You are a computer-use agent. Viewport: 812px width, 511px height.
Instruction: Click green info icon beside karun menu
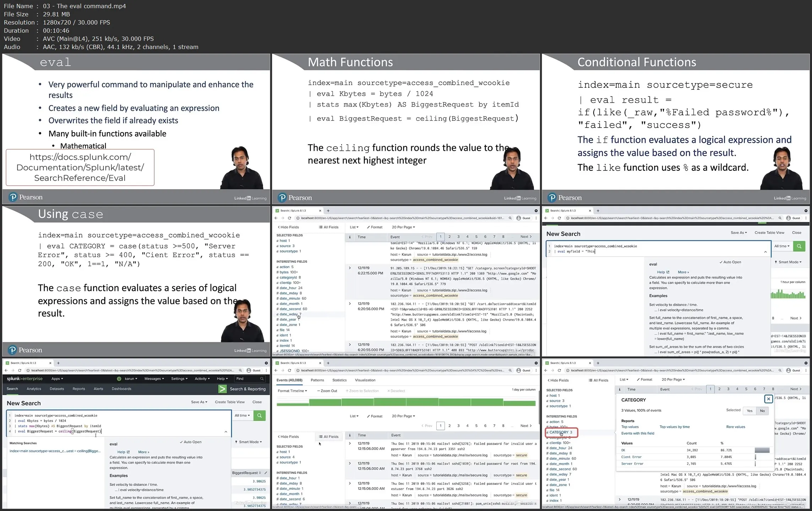coord(119,379)
